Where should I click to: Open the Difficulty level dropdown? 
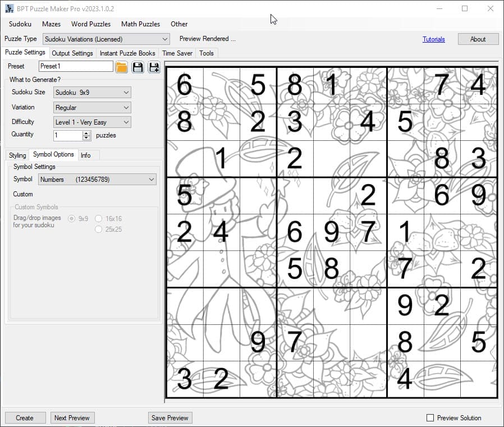pos(92,122)
